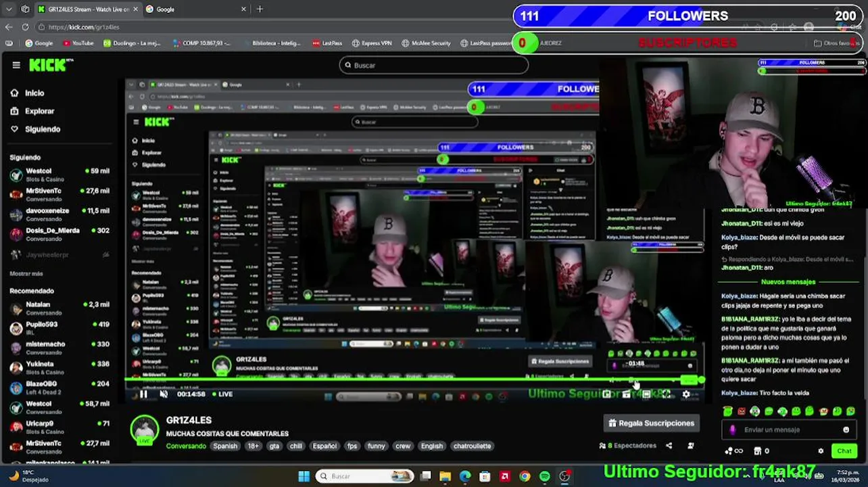
Task: Open Westcol 59 mil followed channel
Action: click(x=59, y=175)
